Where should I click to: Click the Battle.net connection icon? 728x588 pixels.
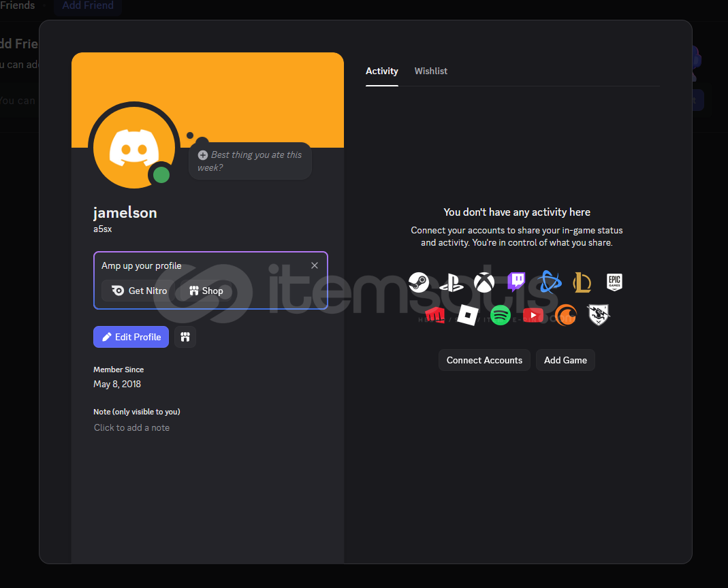coord(550,282)
